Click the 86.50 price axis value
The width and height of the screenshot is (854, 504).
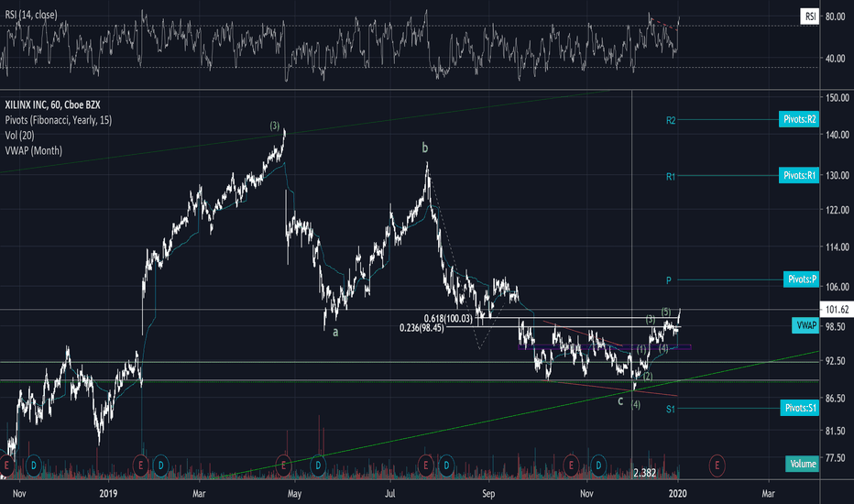pyautogui.click(x=836, y=399)
